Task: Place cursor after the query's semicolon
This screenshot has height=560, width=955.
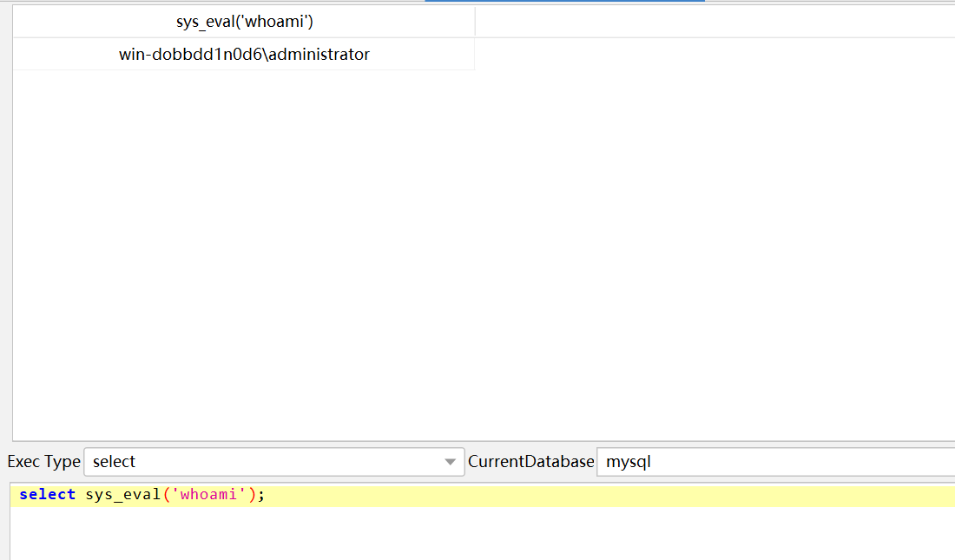Action: pyautogui.click(x=265, y=495)
